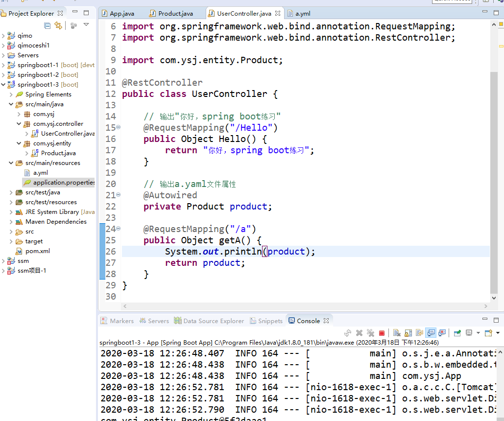504x421 pixels.
Task: Minimize the editor area
Action: click(485, 12)
